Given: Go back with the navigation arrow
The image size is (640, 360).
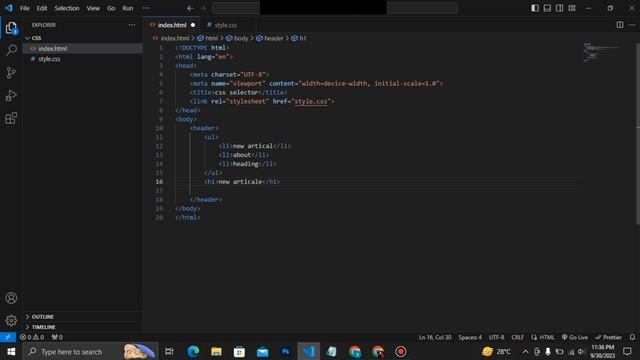Looking at the screenshot, I should coord(190,8).
